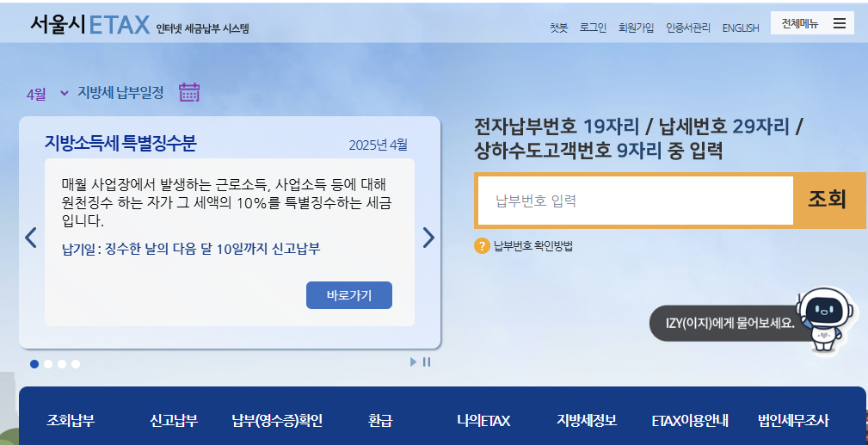The width and height of the screenshot is (868, 445).
Task: Click into the 납부번호 입력 field
Action: pyautogui.click(x=636, y=201)
